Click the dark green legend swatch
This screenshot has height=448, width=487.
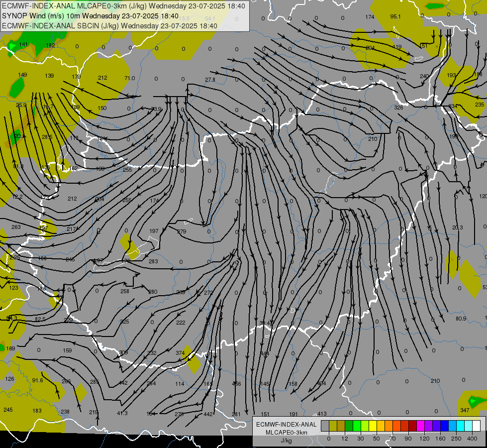(349, 426)
